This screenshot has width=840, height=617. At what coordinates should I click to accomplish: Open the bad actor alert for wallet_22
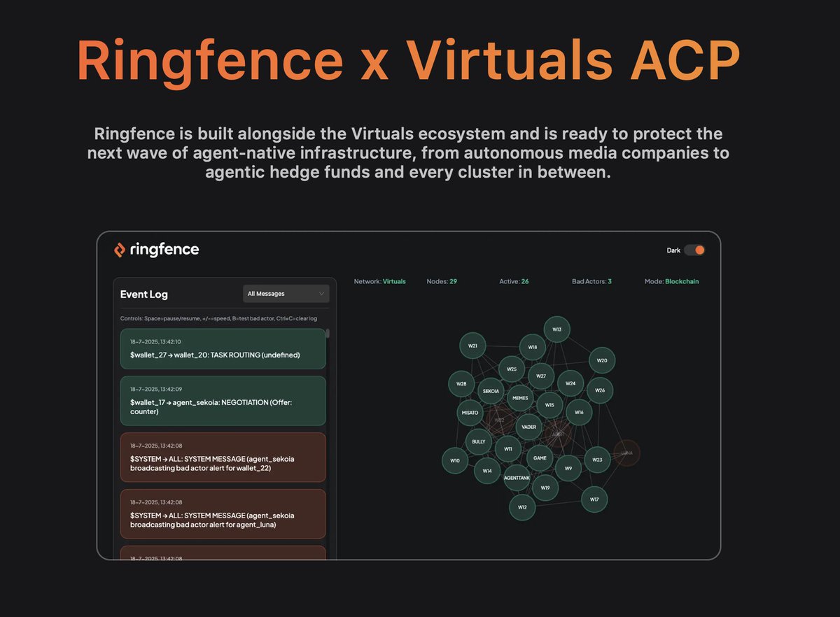pos(223,458)
